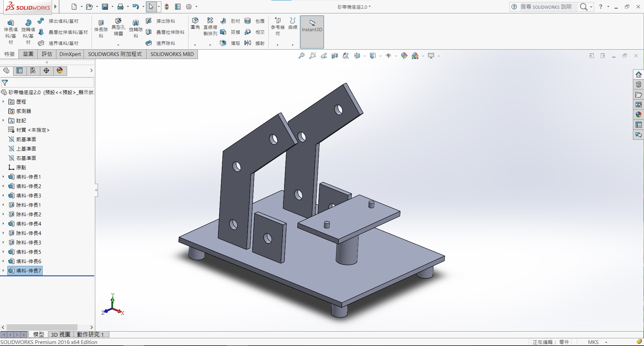This screenshot has width=644, height=346.
Task: Choose Lofted Cut (疊層拉伸除料)
Action: point(165,32)
